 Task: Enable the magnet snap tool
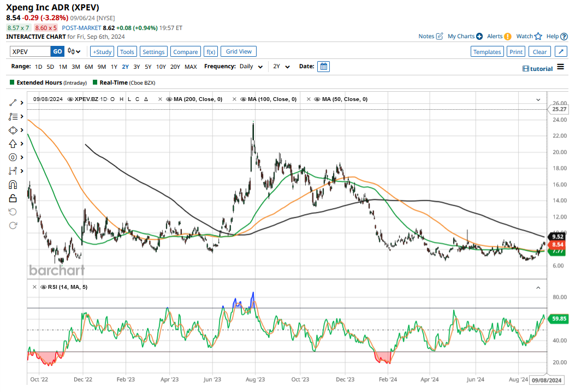point(13,185)
